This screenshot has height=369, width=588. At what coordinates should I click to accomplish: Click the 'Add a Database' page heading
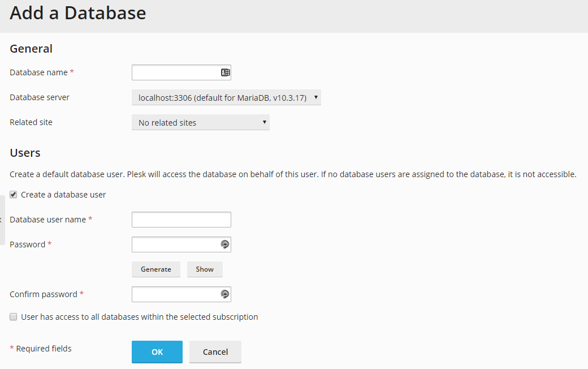click(78, 14)
